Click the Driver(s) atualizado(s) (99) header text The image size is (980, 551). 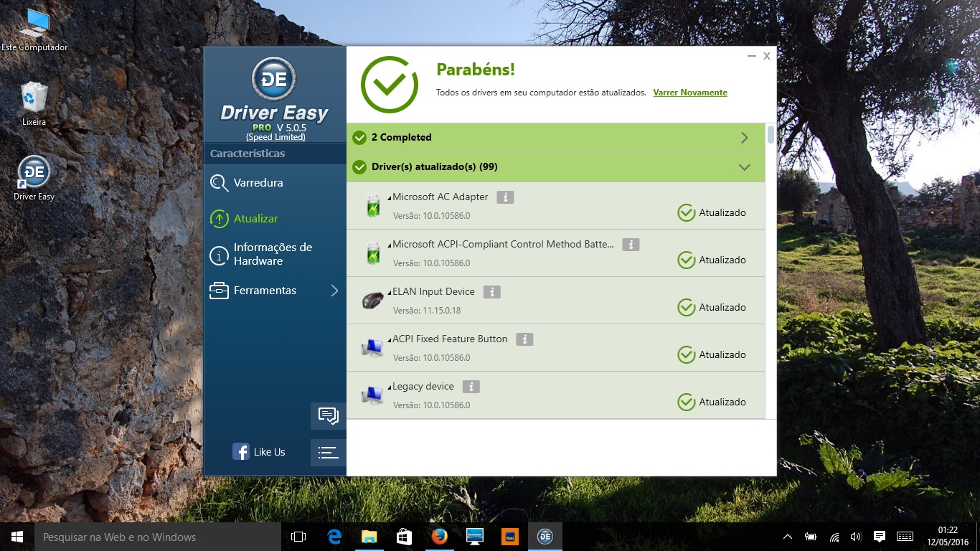(x=434, y=167)
